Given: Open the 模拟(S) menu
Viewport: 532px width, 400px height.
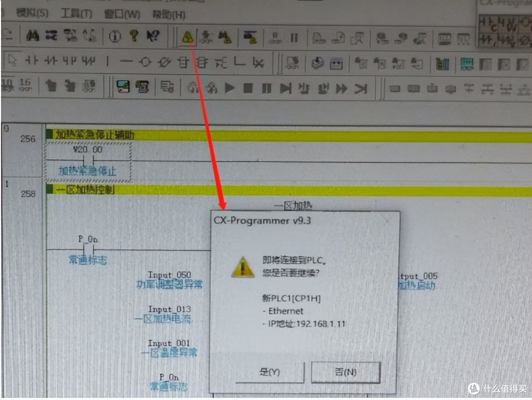Looking at the screenshot, I should [32, 13].
